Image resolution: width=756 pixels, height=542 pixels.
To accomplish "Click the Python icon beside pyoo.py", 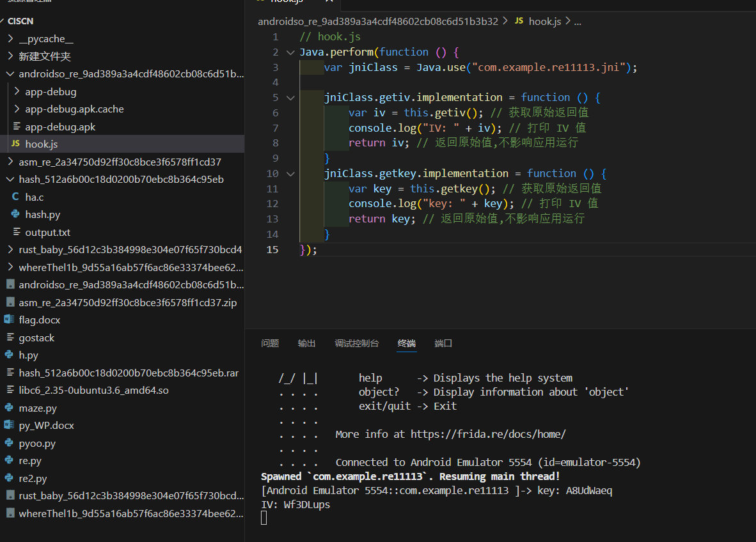I will pos(9,443).
